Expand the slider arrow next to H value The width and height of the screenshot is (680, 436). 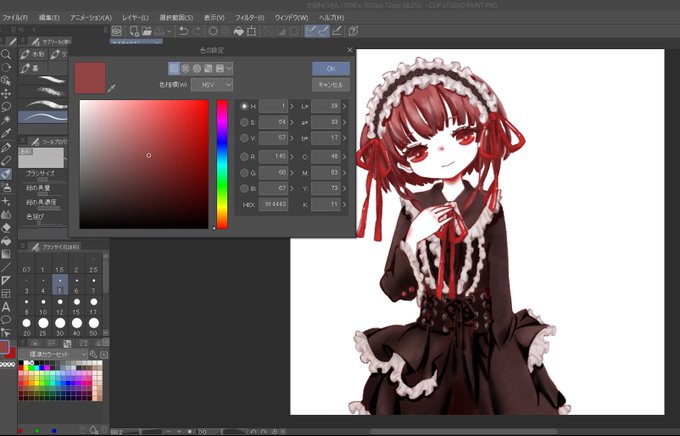[x=292, y=106]
